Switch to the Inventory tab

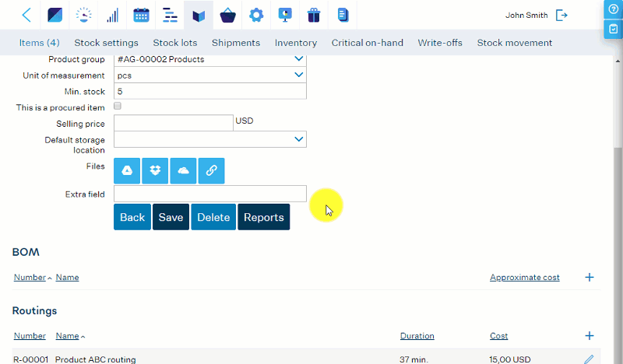[x=296, y=43]
